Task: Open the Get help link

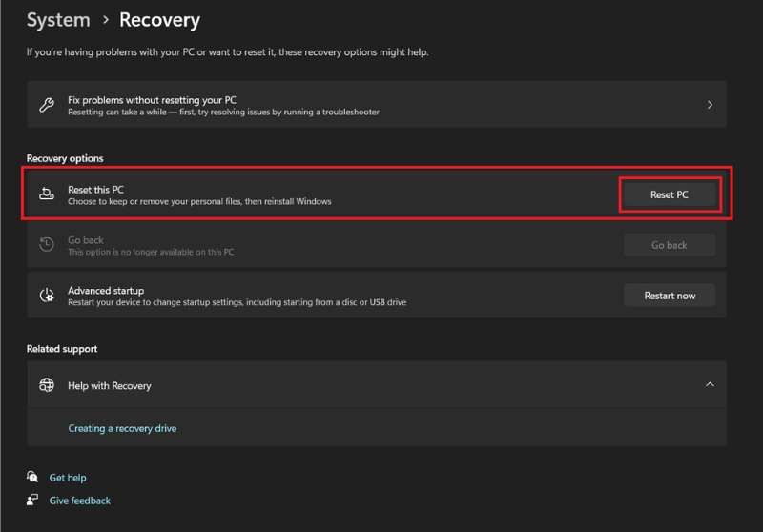Action: point(68,478)
